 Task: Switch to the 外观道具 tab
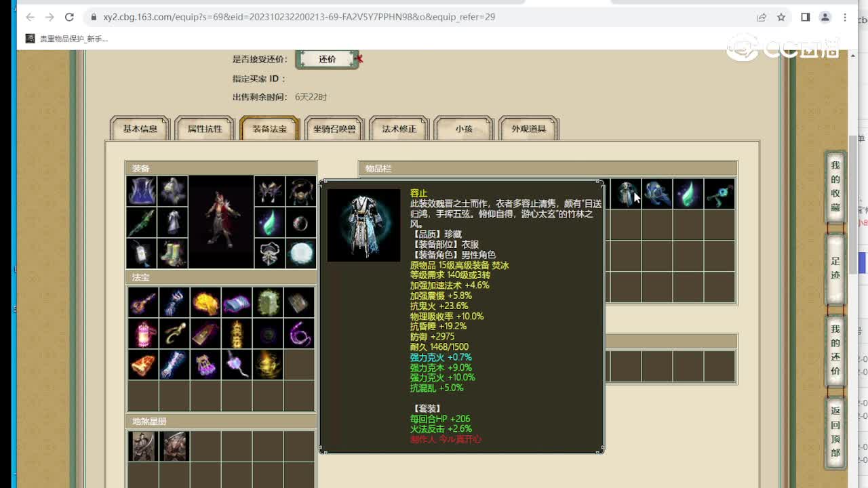coord(528,128)
